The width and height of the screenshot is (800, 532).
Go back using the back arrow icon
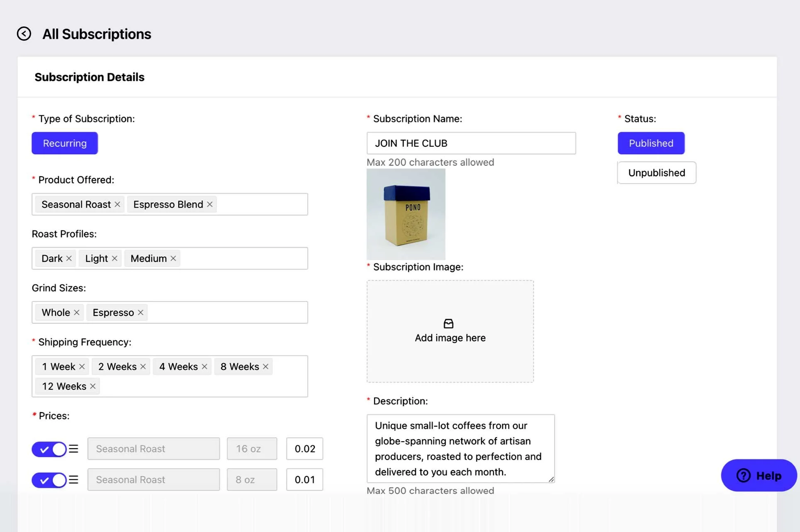[x=24, y=34]
